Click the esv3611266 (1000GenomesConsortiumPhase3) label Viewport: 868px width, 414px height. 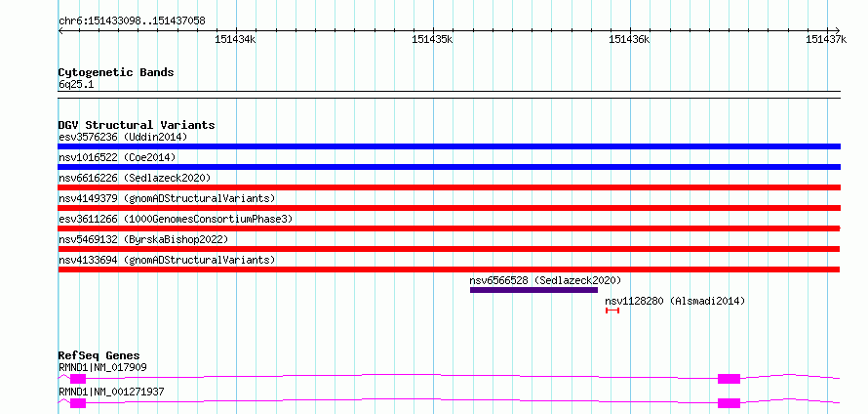(176, 219)
